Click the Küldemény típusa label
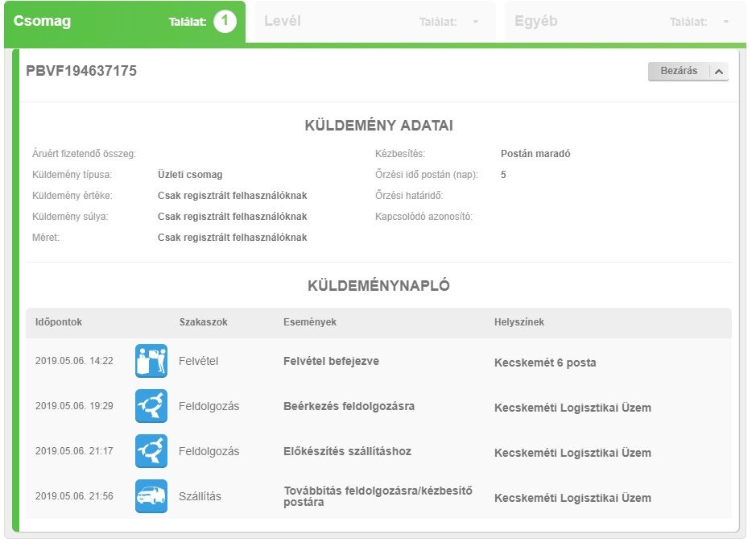The height and width of the screenshot is (547, 756). 72,175
